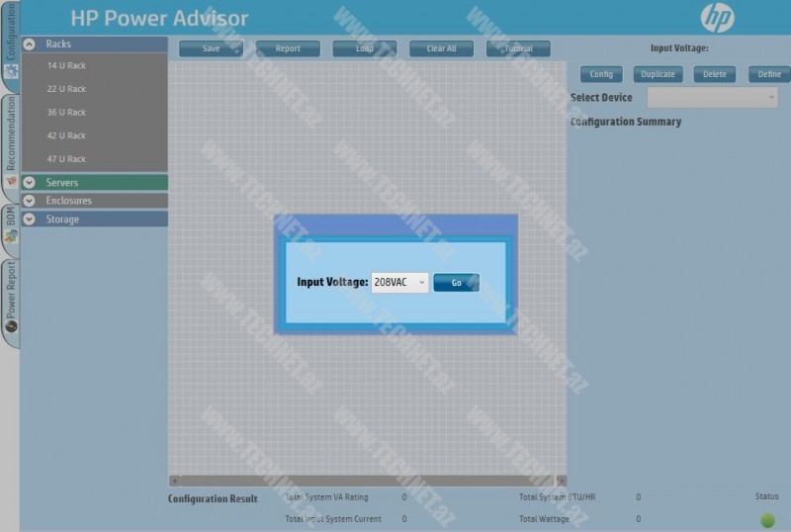Click the Total System VA Rating label
This screenshot has width=791, height=532.
click(x=326, y=497)
